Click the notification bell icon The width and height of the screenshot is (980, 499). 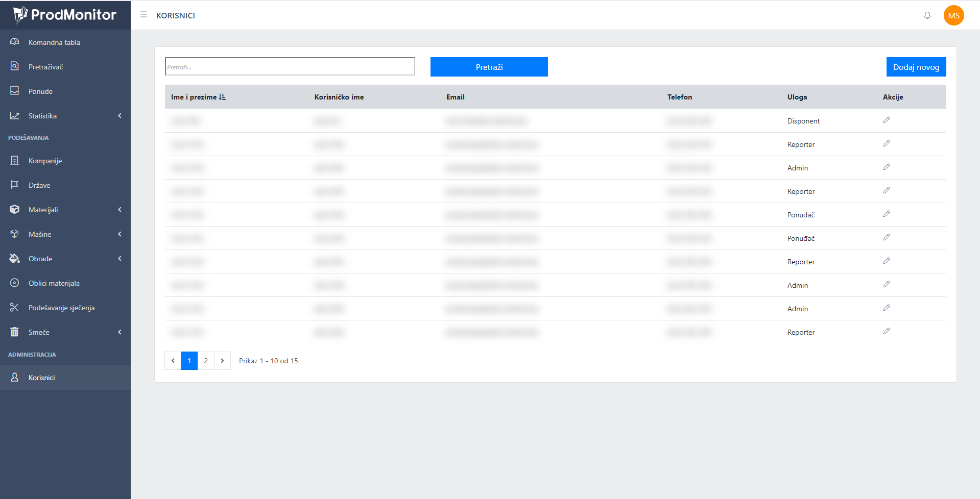[x=927, y=15]
